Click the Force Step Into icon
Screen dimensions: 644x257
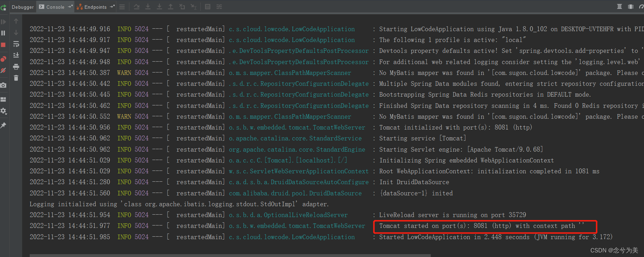click(159, 7)
